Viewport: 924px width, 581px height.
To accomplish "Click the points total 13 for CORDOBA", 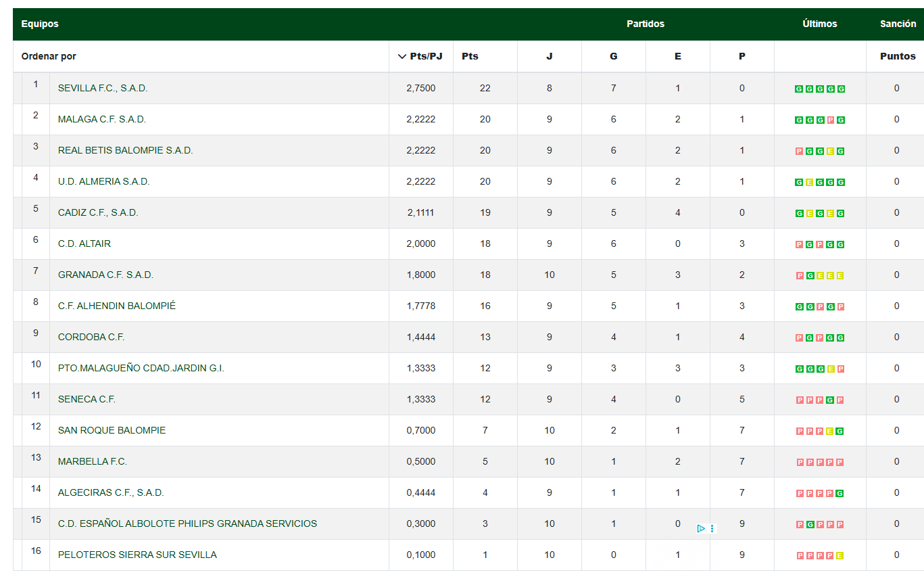I will [x=485, y=337].
